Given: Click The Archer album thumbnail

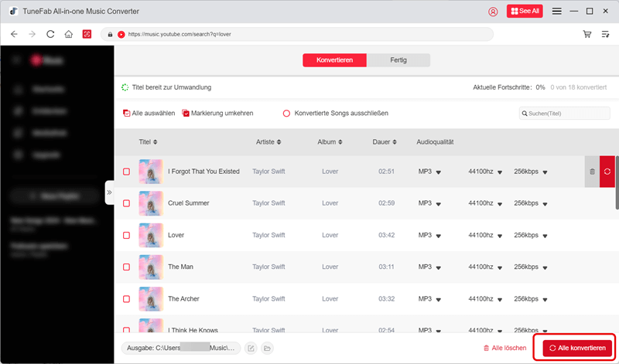Looking at the screenshot, I should click(x=151, y=299).
